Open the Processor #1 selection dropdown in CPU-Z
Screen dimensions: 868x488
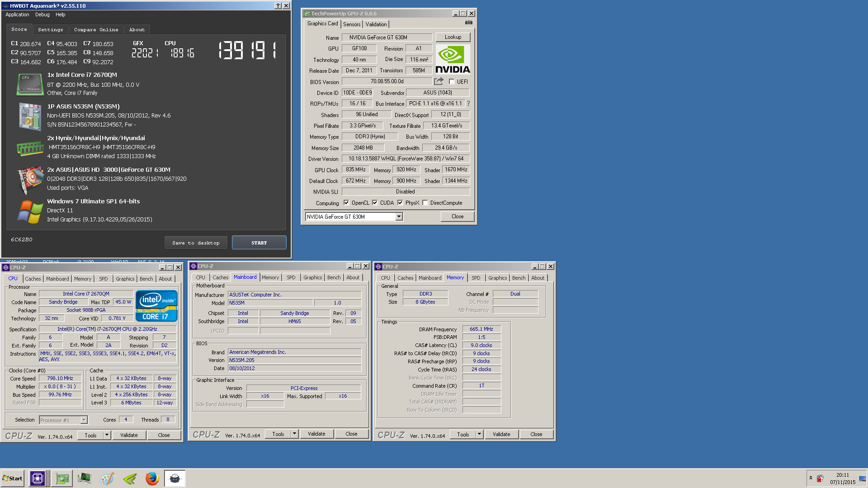pos(84,420)
